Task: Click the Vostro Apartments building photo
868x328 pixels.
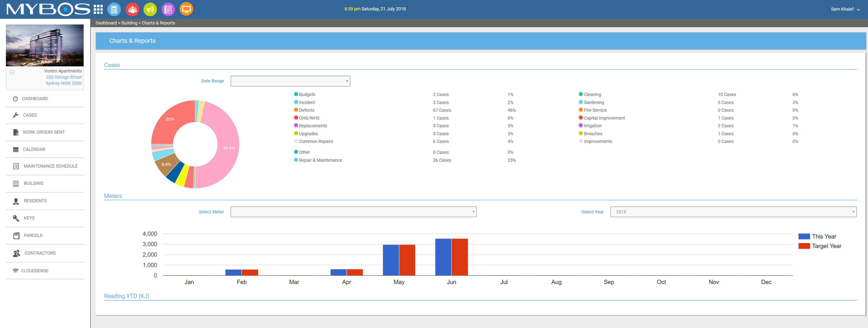Action: [x=44, y=45]
